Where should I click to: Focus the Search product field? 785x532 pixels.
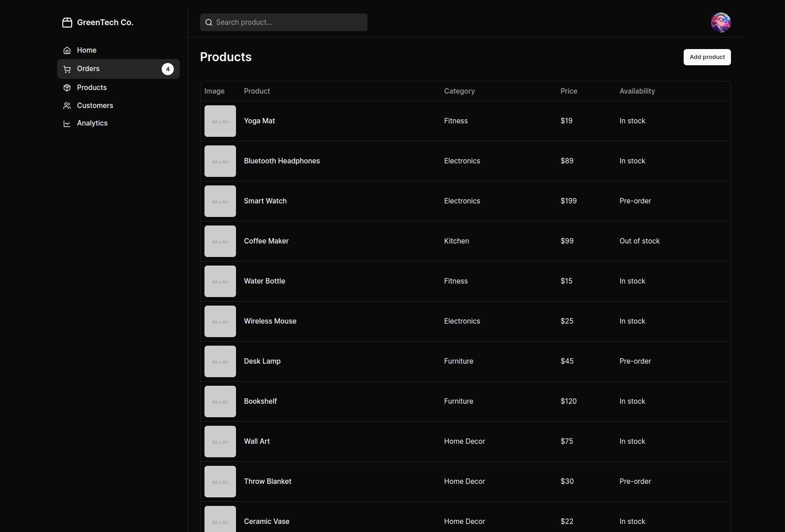pyautogui.click(x=284, y=23)
